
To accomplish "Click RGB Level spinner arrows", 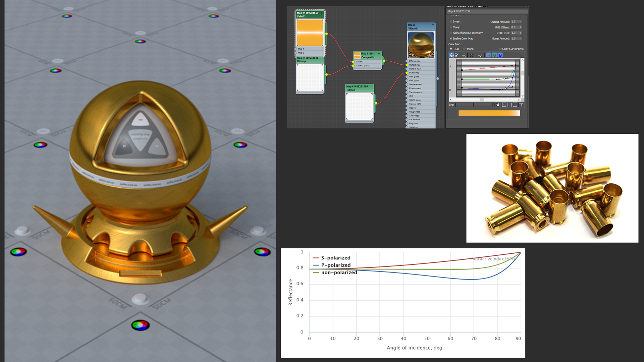I will point(521,33).
